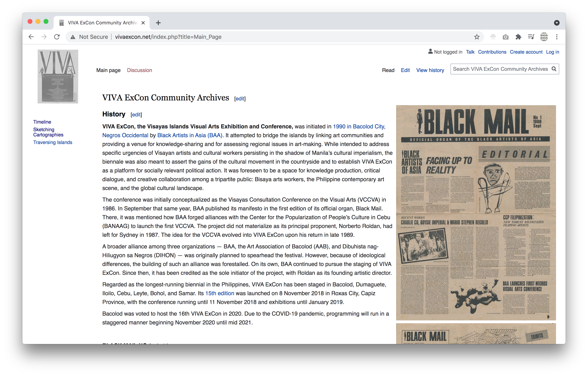Image resolution: width=588 pixels, height=376 pixels.
Task: Open the media playlist control icon
Action: pyautogui.click(x=531, y=37)
